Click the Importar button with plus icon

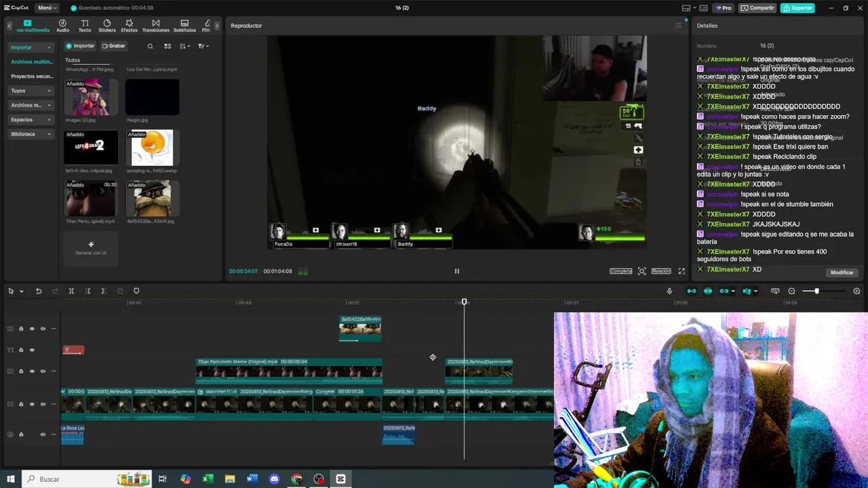80,46
